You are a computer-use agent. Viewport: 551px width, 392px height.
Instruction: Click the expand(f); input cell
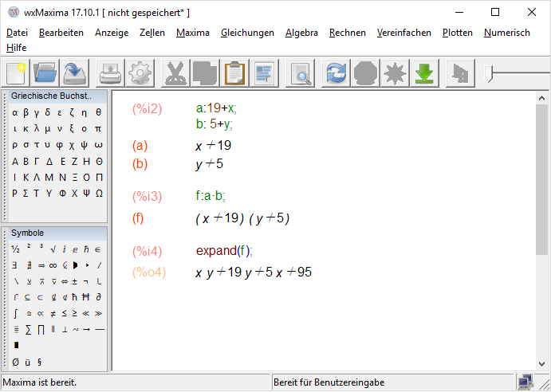pyautogui.click(x=224, y=251)
